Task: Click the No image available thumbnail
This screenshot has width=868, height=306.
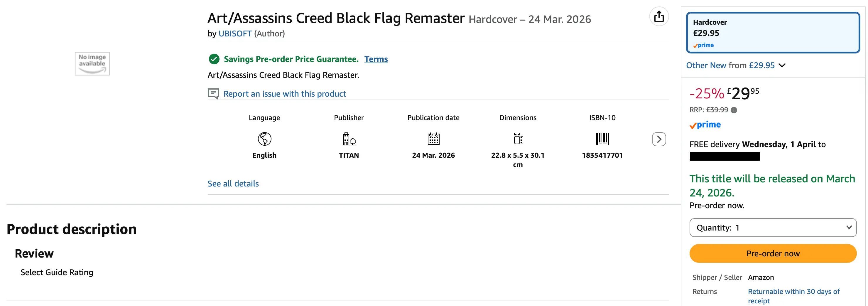Action: [x=92, y=63]
